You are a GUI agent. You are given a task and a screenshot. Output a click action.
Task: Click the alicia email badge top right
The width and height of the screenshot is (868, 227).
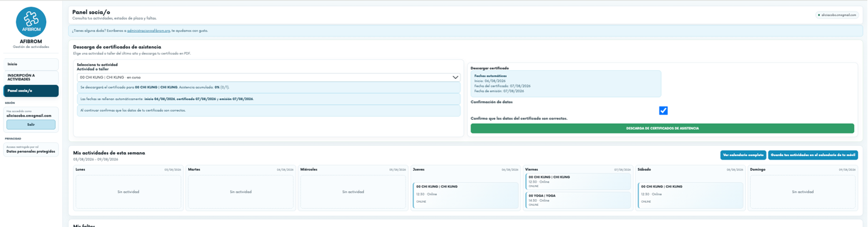[x=837, y=15]
